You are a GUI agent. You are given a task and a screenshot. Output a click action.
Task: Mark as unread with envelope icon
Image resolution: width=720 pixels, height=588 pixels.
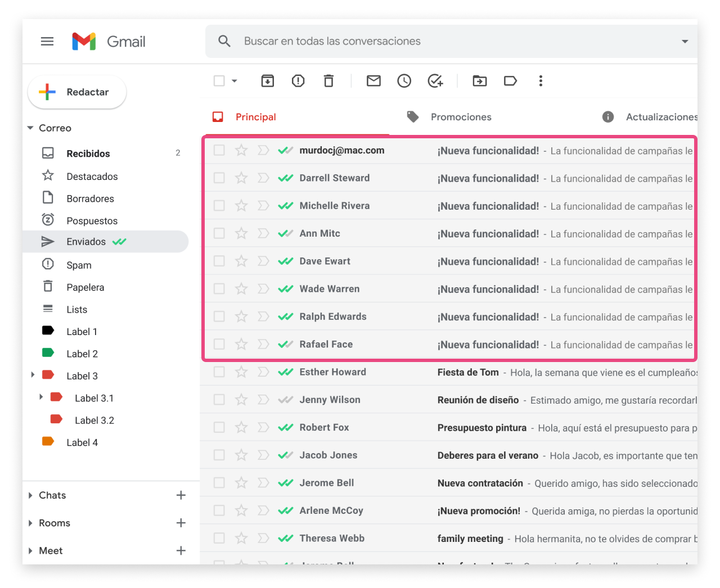(373, 81)
